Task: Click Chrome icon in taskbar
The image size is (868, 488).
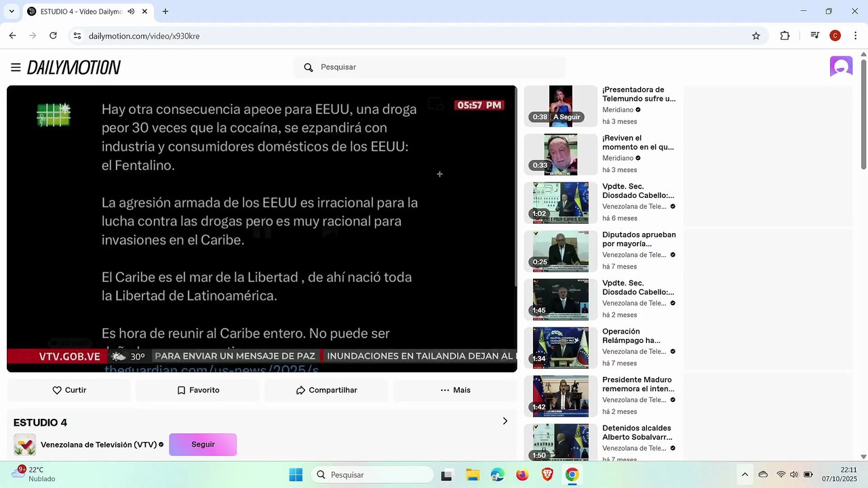Action: [x=572, y=475]
